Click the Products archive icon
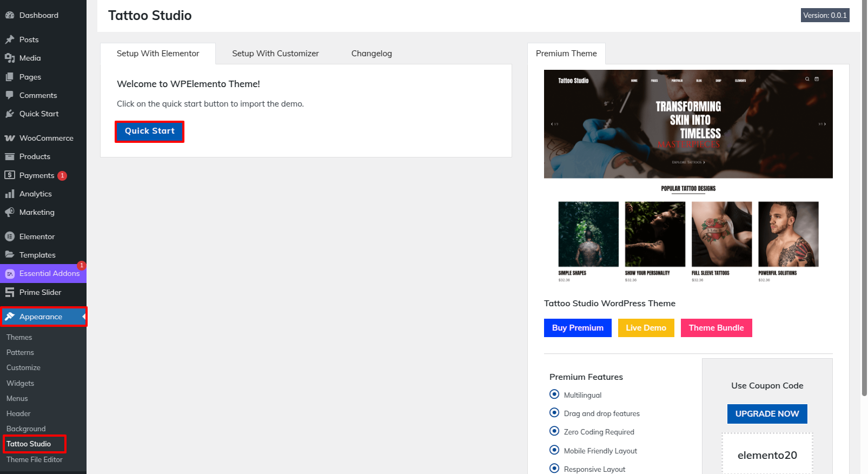 tap(10, 156)
